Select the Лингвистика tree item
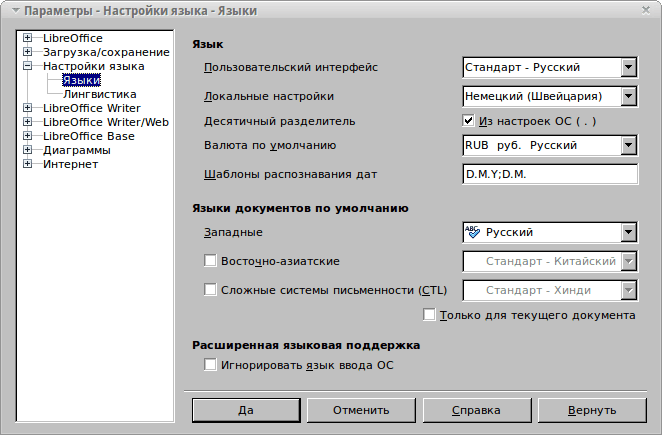This screenshot has height=435, width=662. (x=100, y=94)
